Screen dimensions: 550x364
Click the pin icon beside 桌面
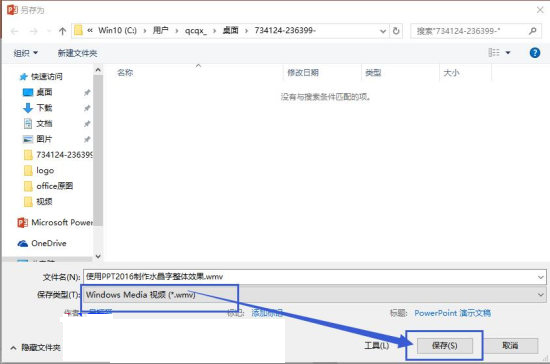[x=87, y=93]
